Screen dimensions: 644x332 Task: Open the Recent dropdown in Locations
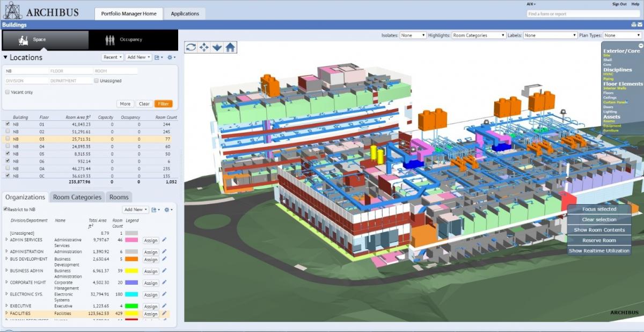pyautogui.click(x=112, y=57)
